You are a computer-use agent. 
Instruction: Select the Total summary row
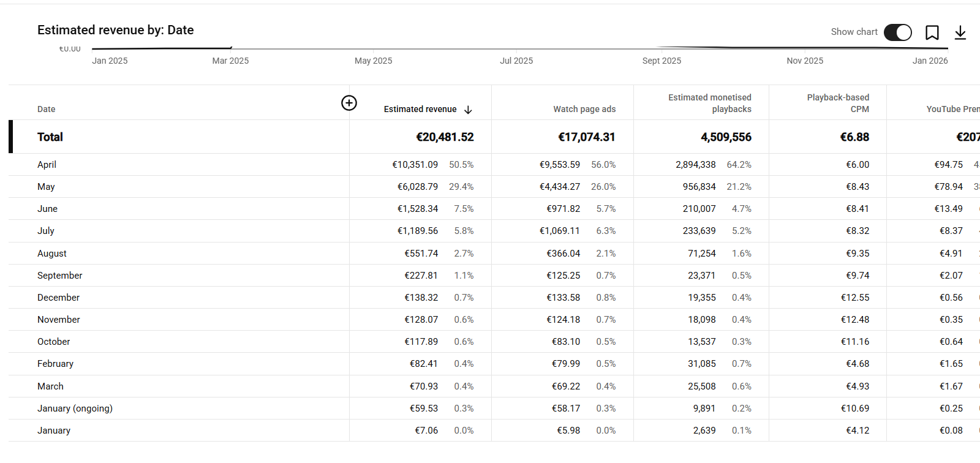[x=50, y=137]
